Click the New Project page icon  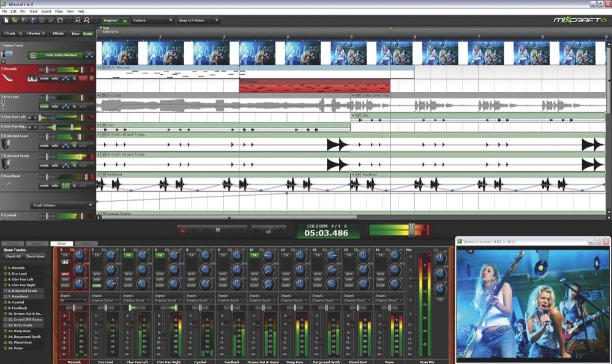pos(6,20)
